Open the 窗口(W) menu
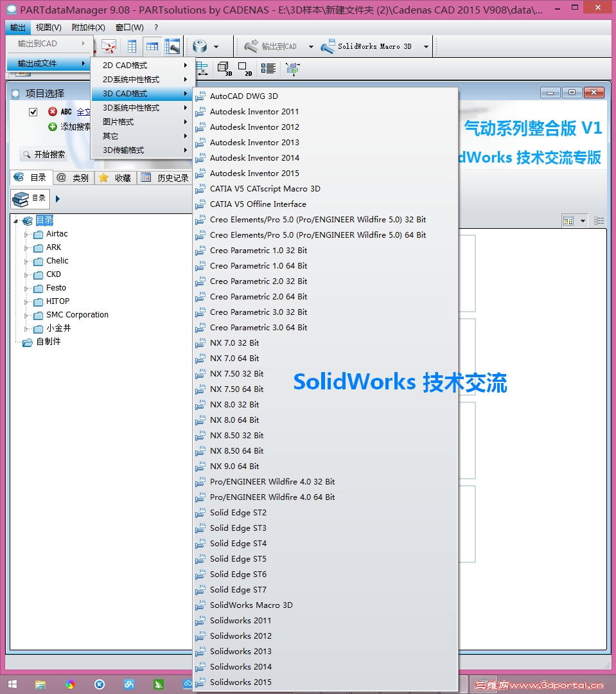This screenshot has width=616, height=694. coord(130,28)
